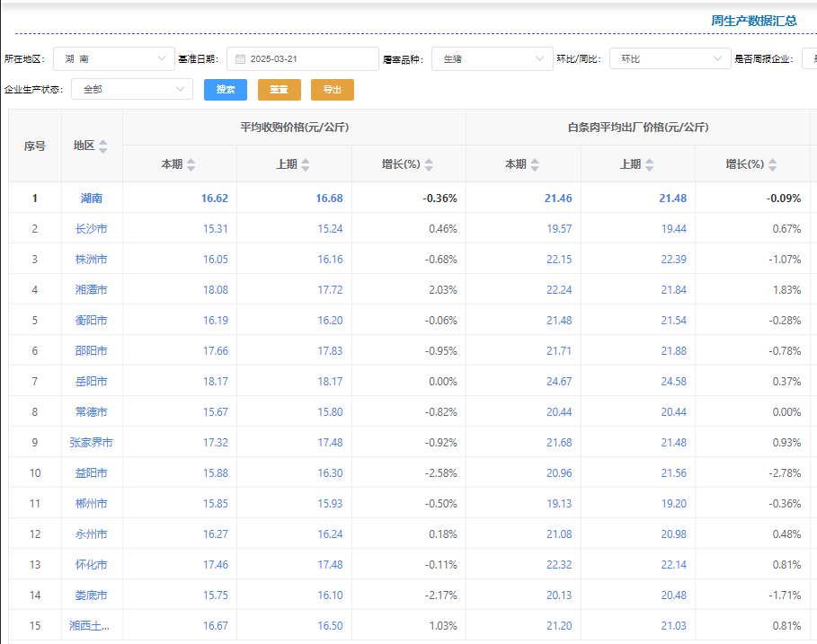
Task: Sort 平均收购价格 增长(%) column
Action: 429,164
